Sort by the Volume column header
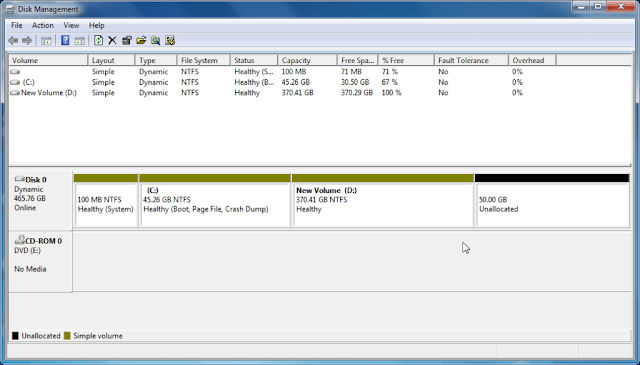Screen dimensions: 640x365 [48, 60]
